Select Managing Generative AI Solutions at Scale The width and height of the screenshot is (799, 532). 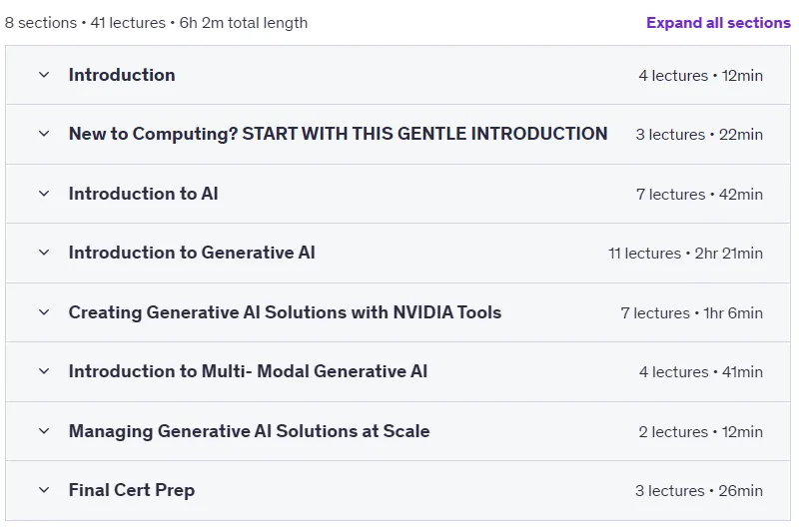(x=249, y=431)
